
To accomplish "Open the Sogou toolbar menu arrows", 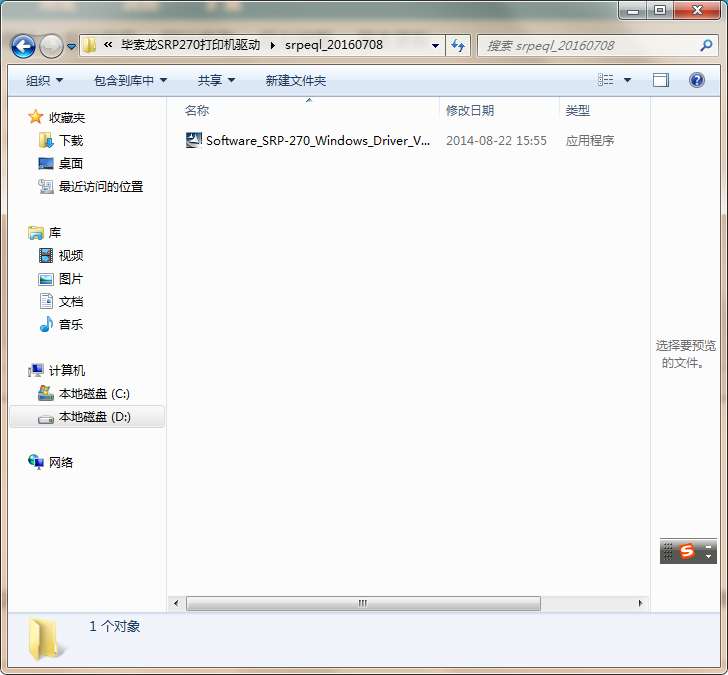I will [708, 552].
